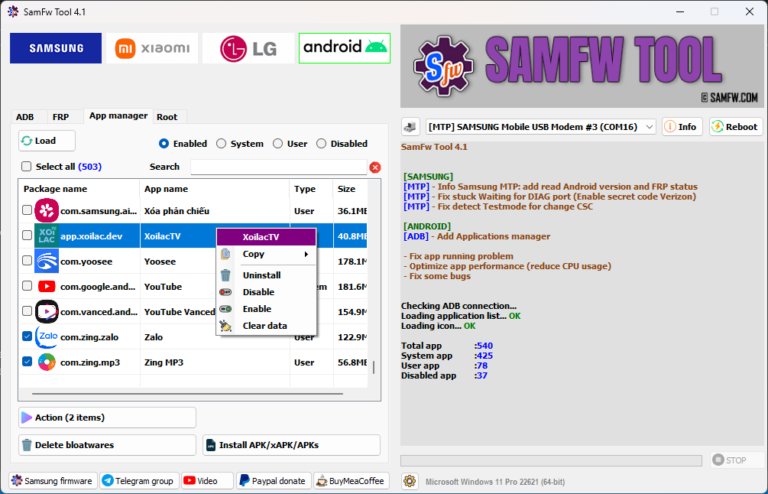Open the Action (2 items) dropdown
This screenshot has height=494, width=768.
[x=107, y=417]
